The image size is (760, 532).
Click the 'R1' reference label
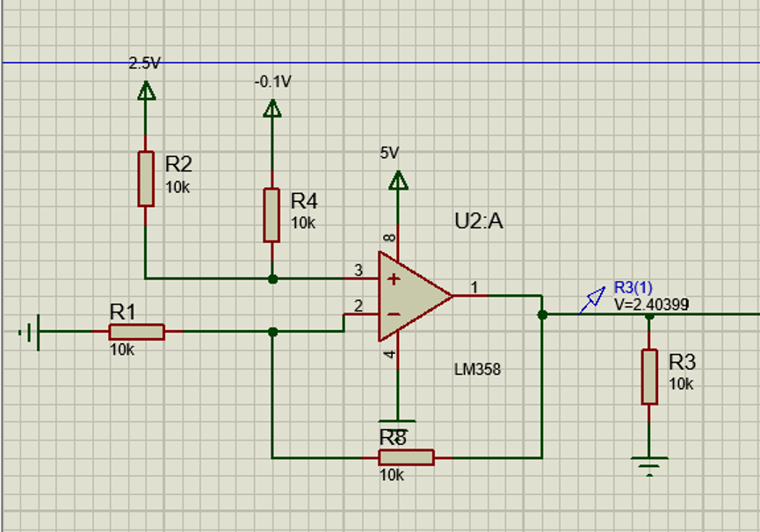[123, 312]
